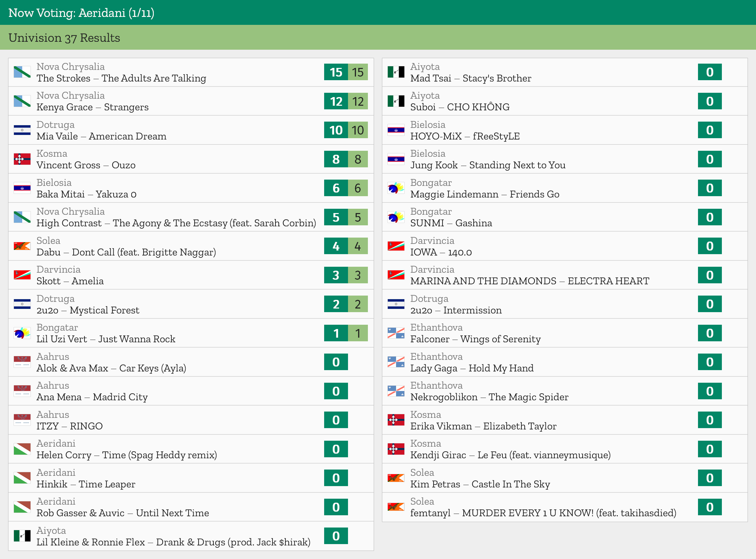Image resolution: width=756 pixels, height=559 pixels.
Task: Select Maggie Lindemann – Friends Go
Action: (x=485, y=194)
